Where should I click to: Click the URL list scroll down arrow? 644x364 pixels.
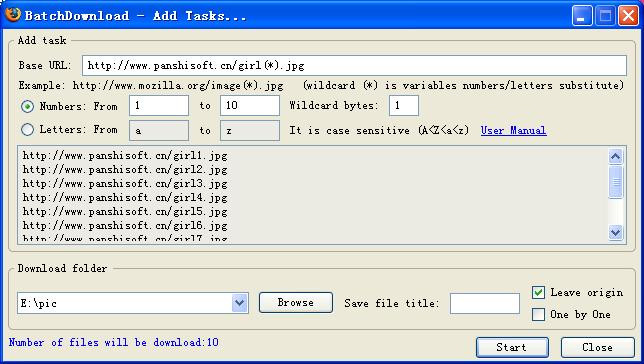615,233
